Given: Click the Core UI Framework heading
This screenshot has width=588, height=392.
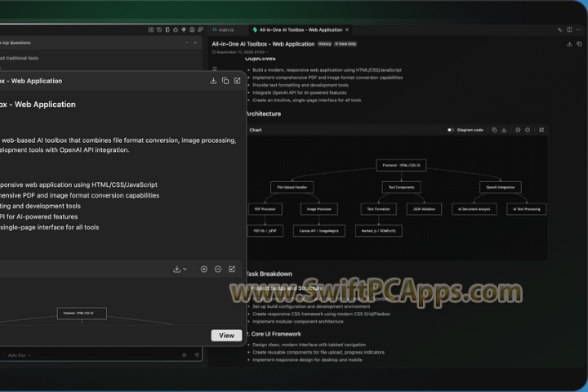Looking at the screenshot, I should (x=274, y=334).
